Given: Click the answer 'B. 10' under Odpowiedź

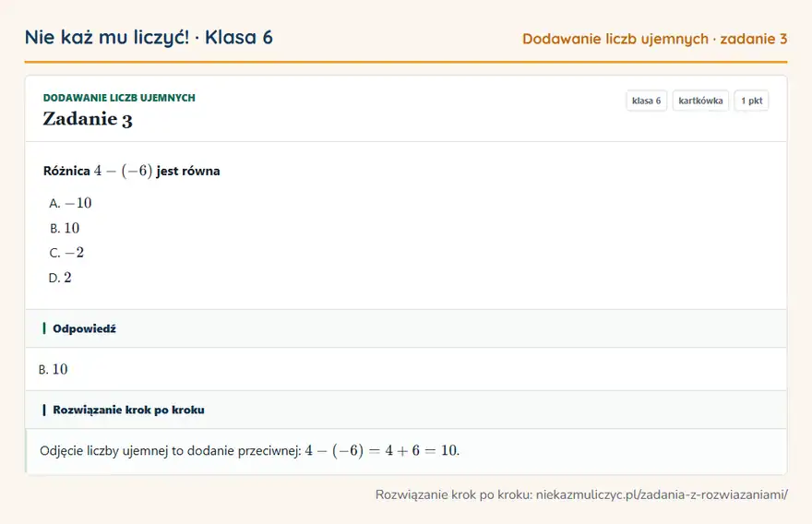Looking at the screenshot, I should [x=54, y=369].
